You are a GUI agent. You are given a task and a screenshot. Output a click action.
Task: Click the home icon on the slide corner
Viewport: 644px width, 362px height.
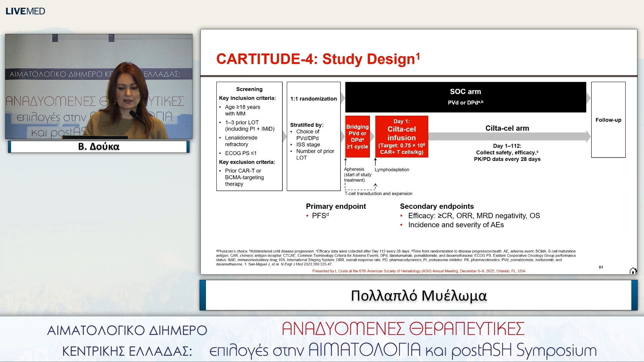[633, 271]
